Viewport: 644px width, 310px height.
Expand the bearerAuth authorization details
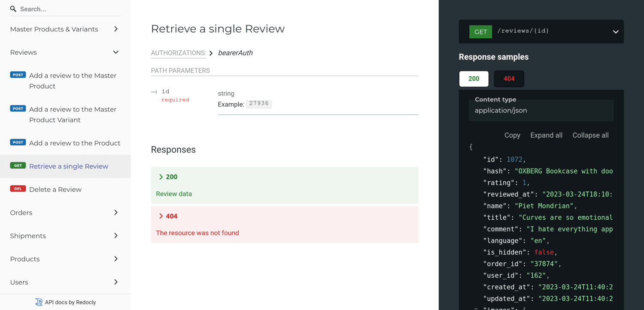pyautogui.click(x=210, y=53)
